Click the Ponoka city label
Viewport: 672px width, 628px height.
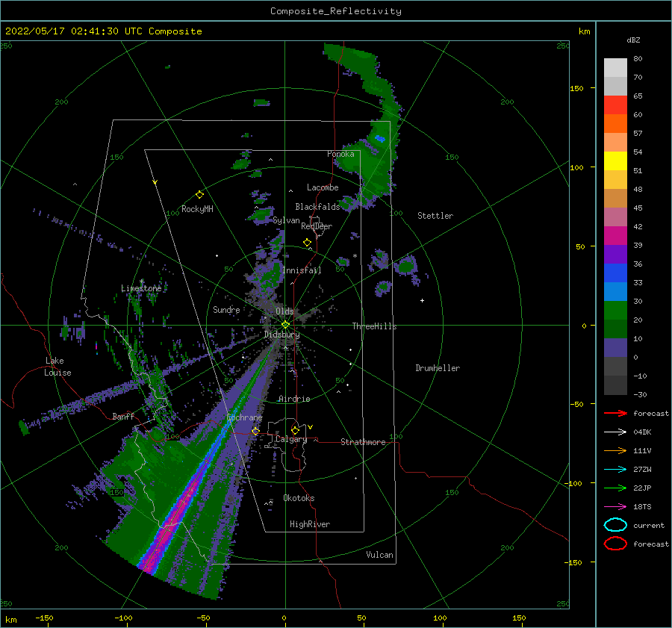(340, 154)
